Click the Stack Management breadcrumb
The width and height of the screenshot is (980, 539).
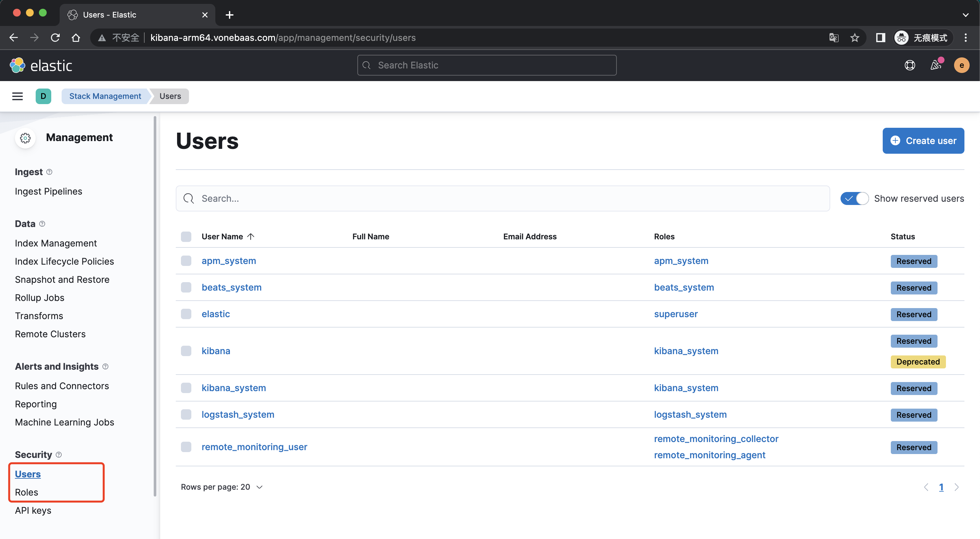[x=105, y=96]
